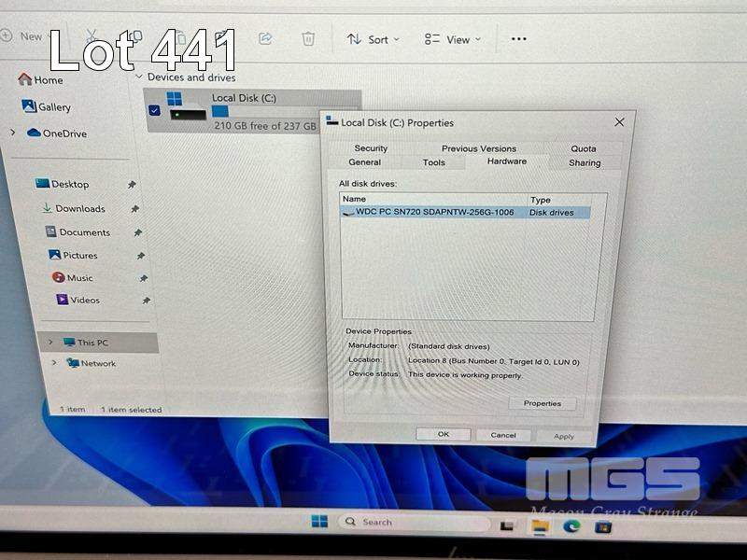Open Gallery in the navigation pane

click(53, 107)
